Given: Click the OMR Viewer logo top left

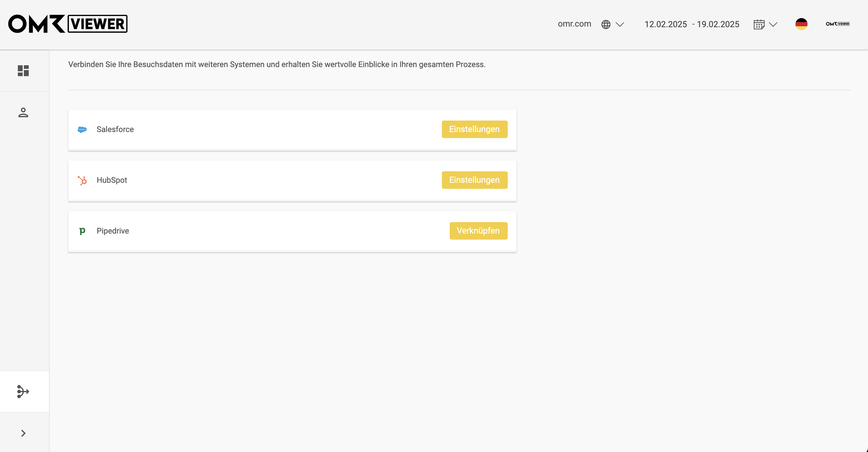Looking at the screenshot, I should click(x=68, y=24).
